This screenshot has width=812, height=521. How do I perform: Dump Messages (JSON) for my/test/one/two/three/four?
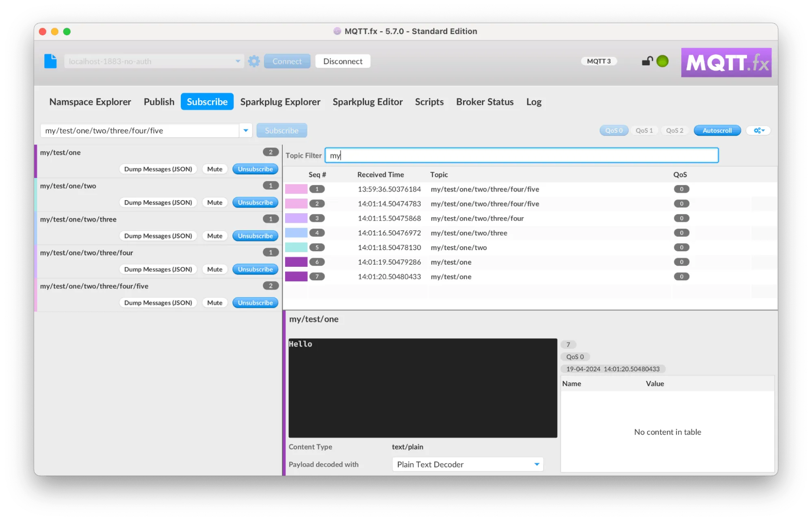click(x=158, y=269)
